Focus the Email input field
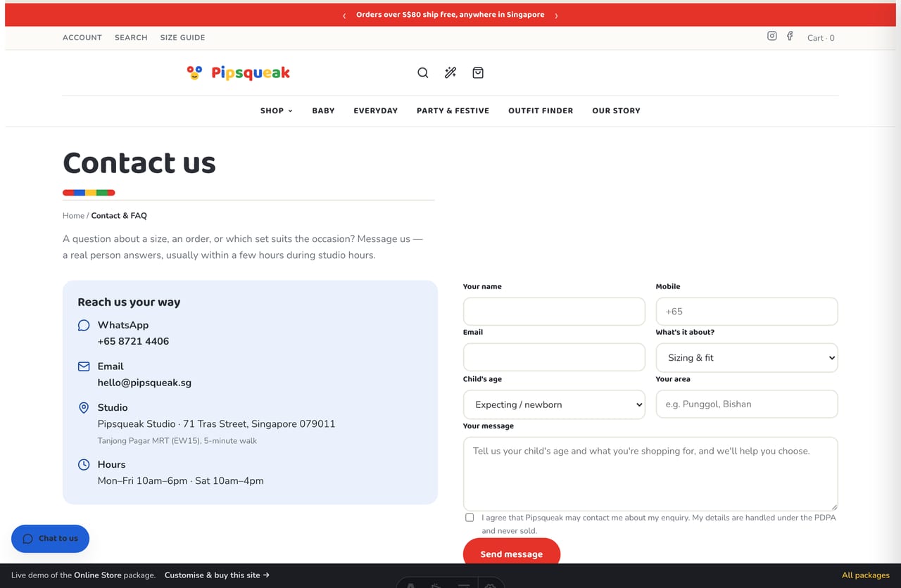Image resolution: width=901 pixels, height=588 pixels. pyautogui.click(x=554, y=357)
